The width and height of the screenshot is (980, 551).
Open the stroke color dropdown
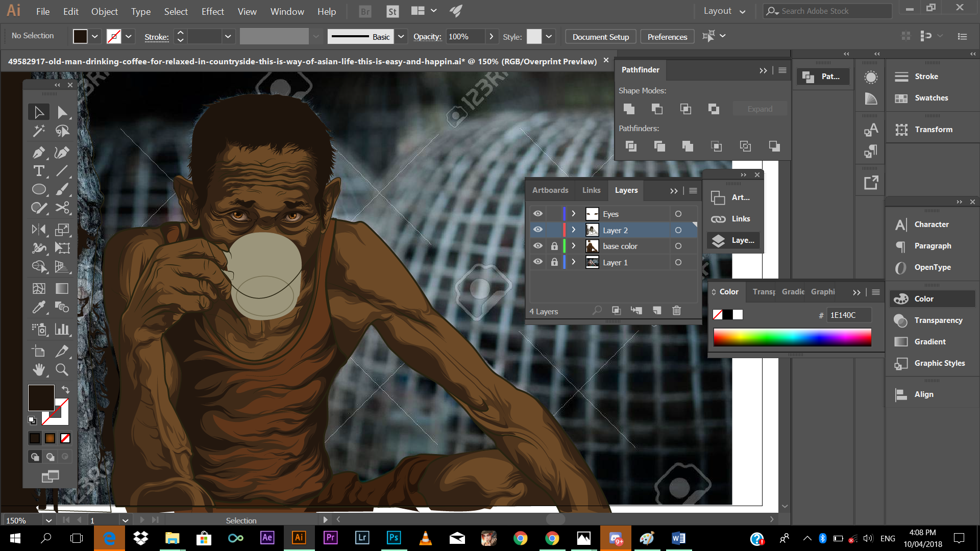click(129, 36)
